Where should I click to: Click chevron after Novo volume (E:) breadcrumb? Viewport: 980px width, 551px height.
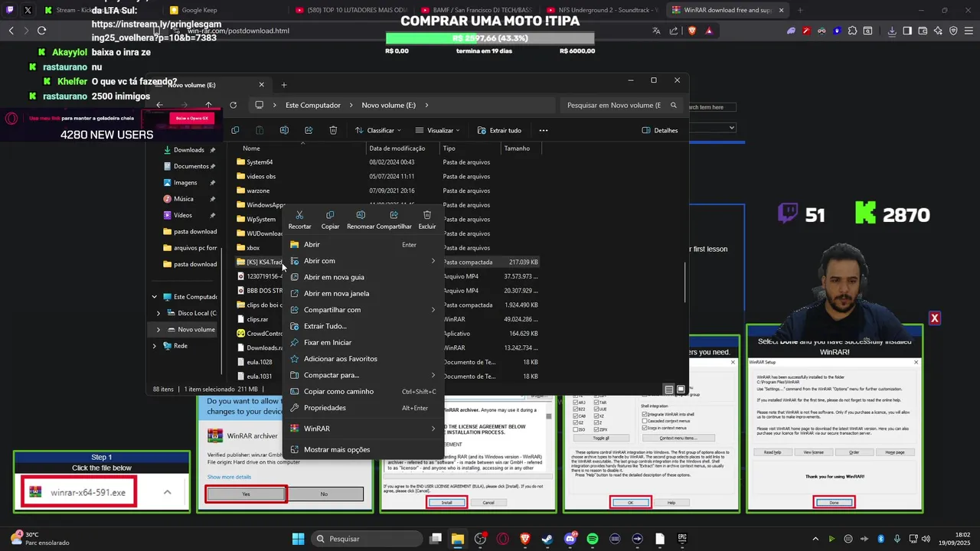[426, 105]
